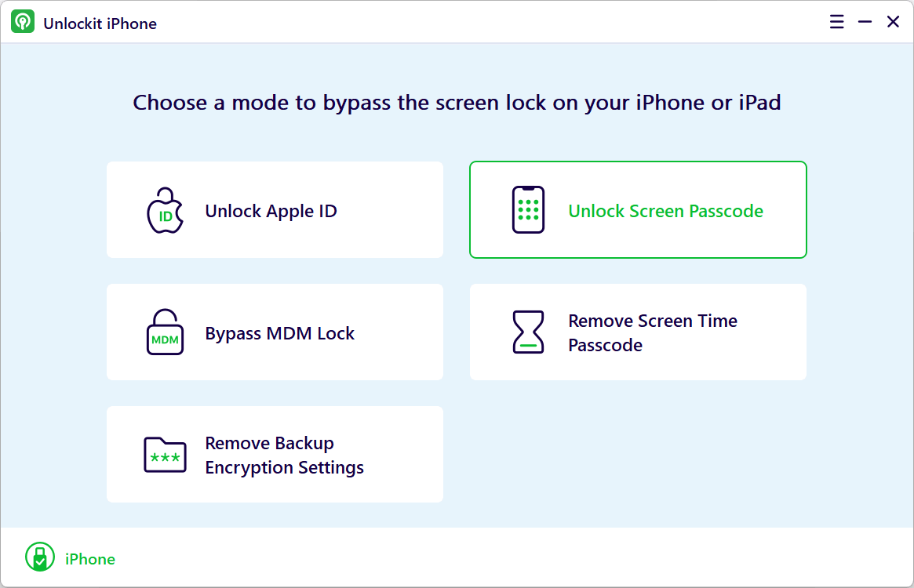Select the Unlock Apple ID label
914x588 pixels.
pyautogui.click(x=271, y=211)
